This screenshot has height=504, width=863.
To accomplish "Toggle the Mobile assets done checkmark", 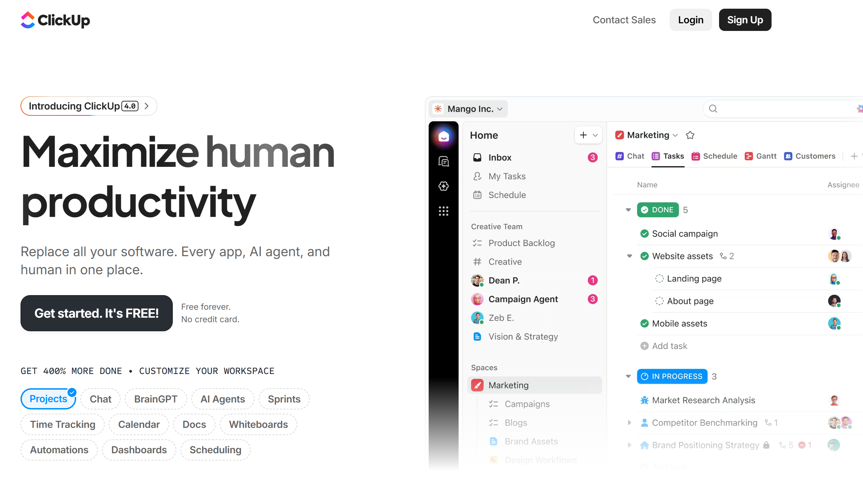I will [x=644, y=324].
